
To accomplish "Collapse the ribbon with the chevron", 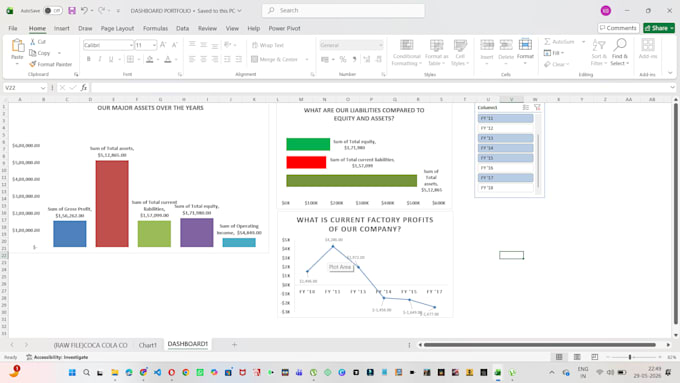I will [x=670, y=73].
